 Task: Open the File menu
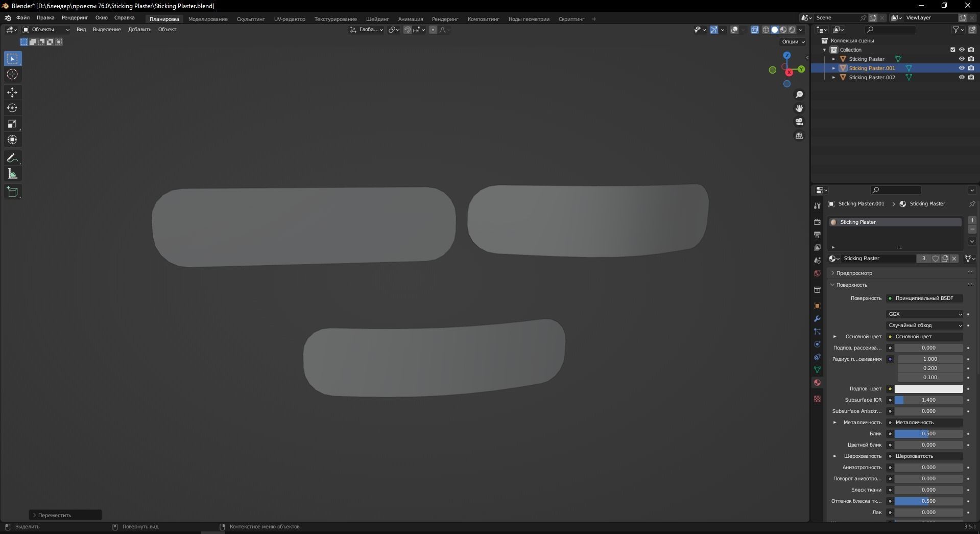click(23, 18)
